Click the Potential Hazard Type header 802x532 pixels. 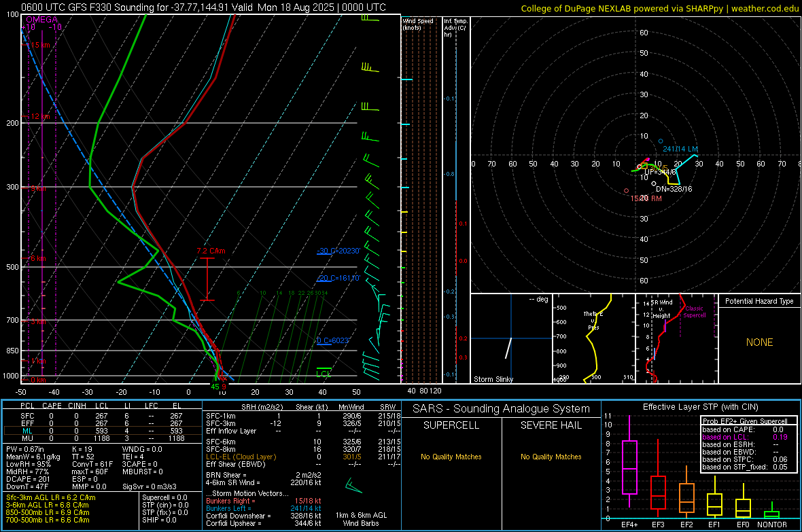(x=759, y=301)
